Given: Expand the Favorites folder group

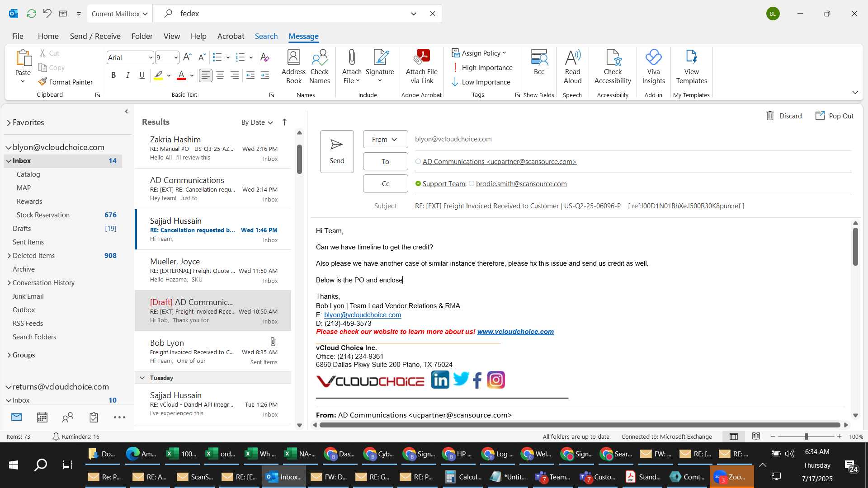Looking at the screenshot, I should pos(9,122).
